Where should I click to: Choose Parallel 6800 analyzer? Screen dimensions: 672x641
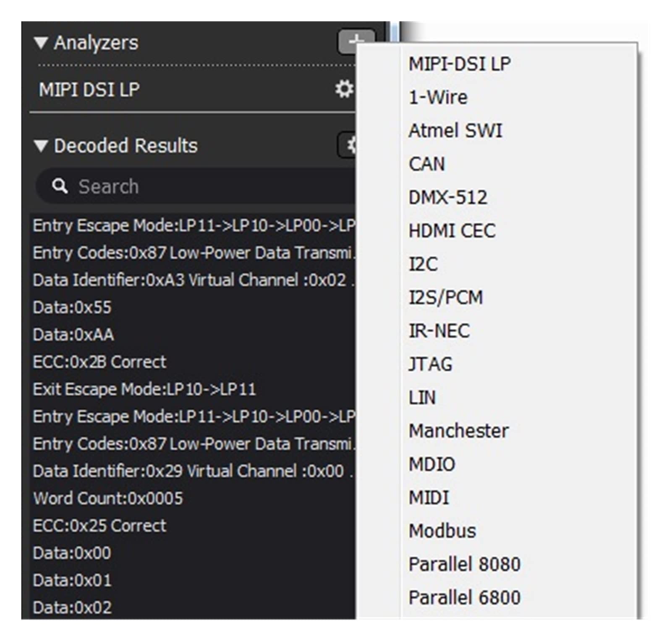pos(465,597)
